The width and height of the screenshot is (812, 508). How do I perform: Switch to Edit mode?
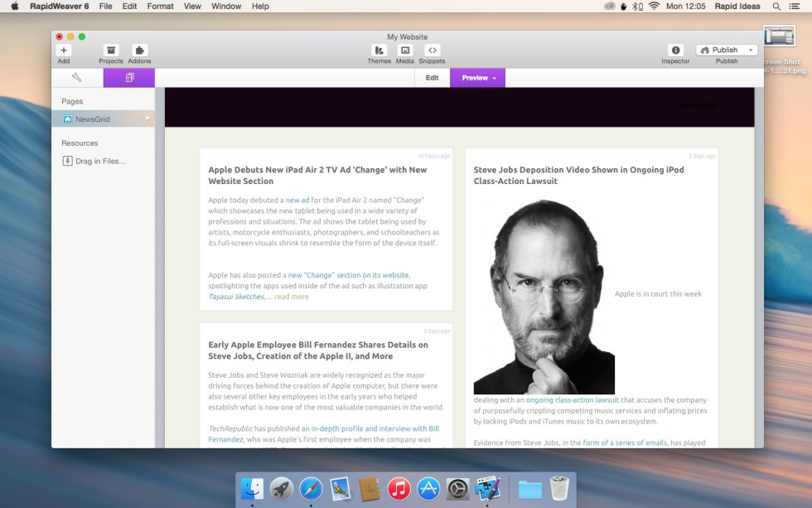pos(432,78)
